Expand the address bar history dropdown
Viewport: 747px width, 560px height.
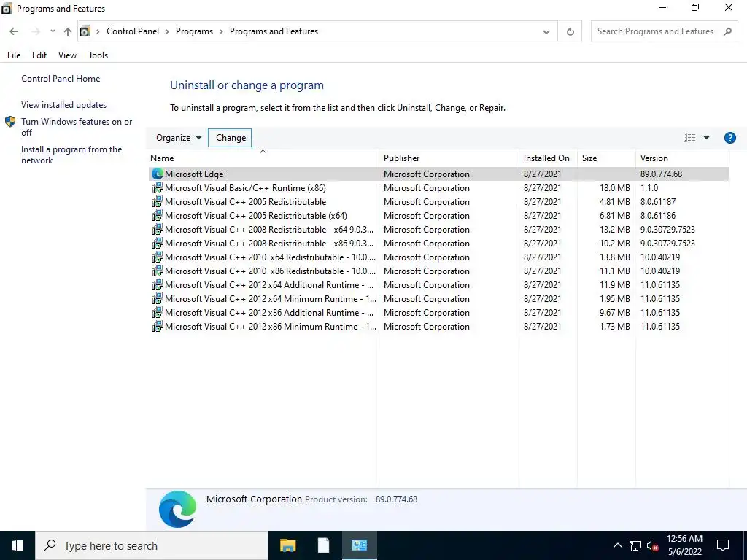(x=546, y=32)
